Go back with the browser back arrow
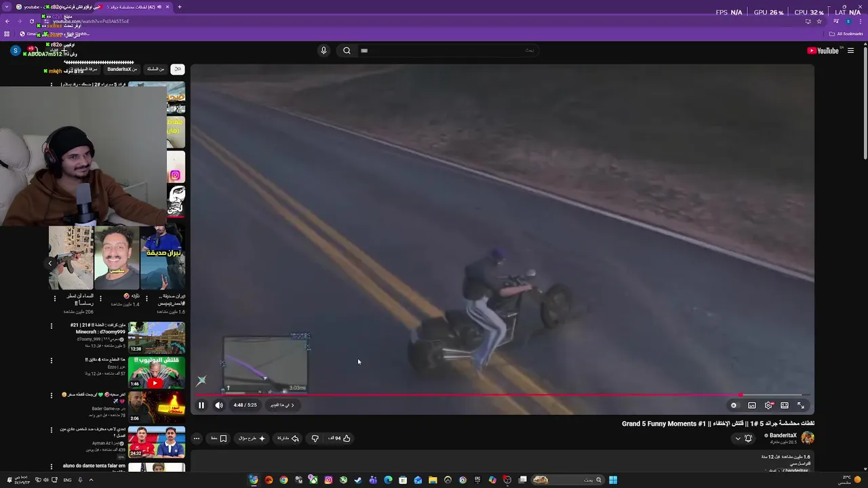868x488 pixels. click(7, 21)
